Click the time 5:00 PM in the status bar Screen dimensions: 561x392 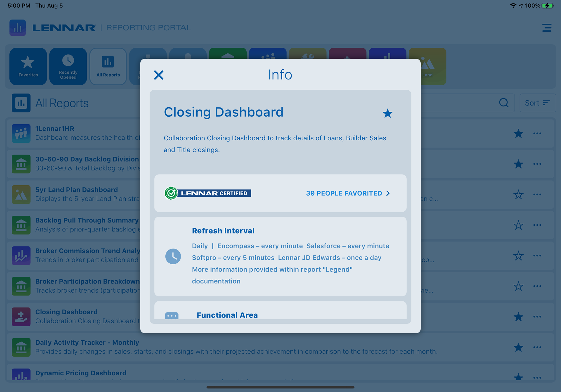19,6
